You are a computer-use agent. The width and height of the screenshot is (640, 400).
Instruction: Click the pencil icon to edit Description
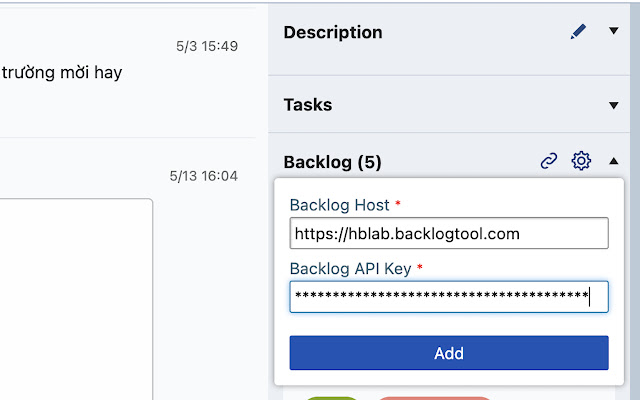[x=577, y=32]
